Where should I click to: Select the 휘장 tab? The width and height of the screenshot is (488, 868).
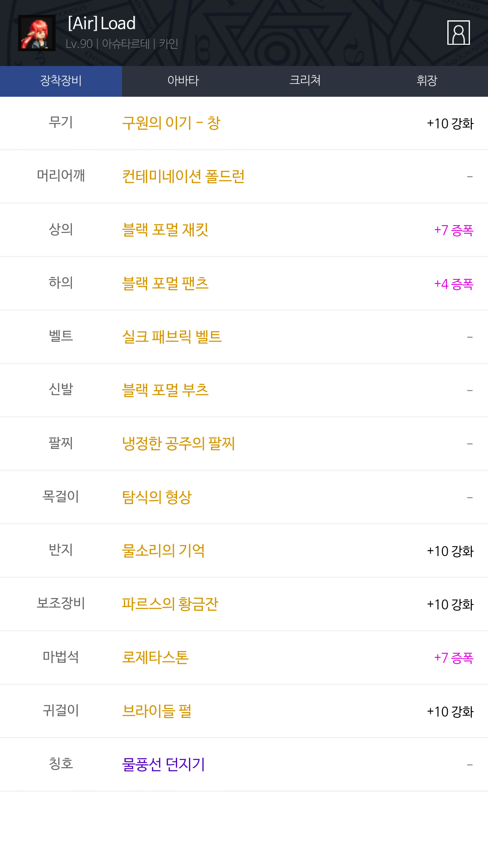[427, 81]
